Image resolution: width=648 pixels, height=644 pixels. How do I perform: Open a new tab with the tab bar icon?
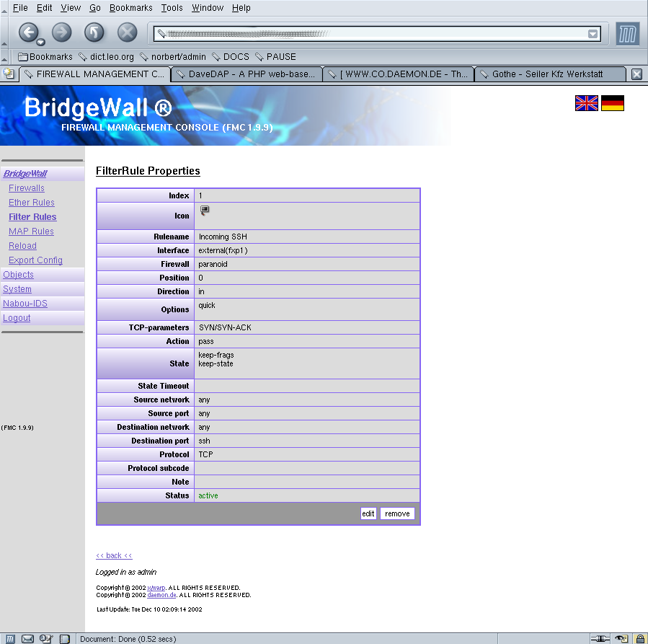tap(9, 74)
